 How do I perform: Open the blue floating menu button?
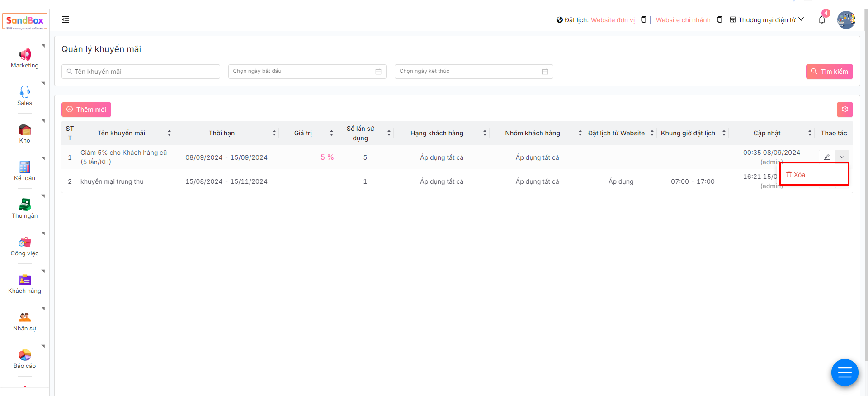coord(844,372)
